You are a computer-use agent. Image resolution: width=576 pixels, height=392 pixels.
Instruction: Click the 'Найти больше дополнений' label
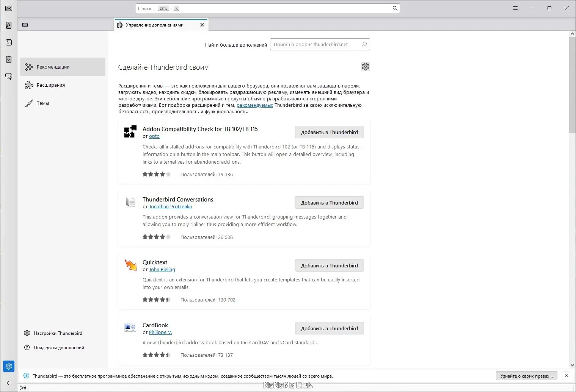click(x=236, y=45)
